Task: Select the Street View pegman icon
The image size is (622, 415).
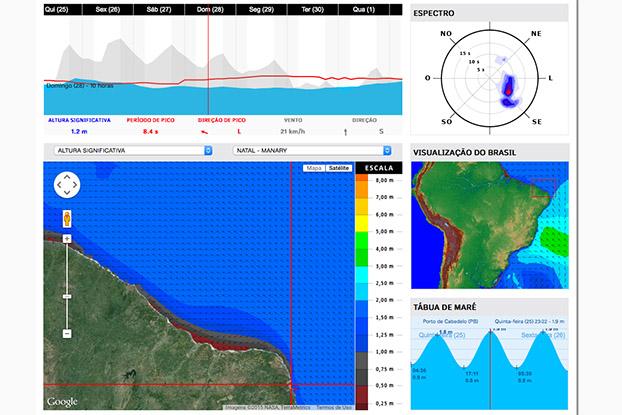Action: pos(67,219)
